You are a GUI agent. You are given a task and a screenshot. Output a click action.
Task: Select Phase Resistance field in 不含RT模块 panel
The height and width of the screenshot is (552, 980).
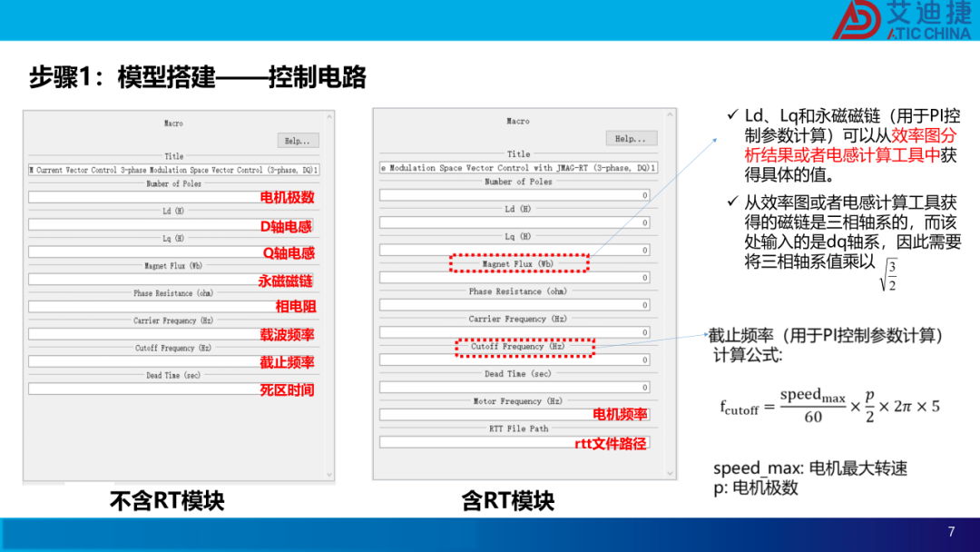point(171,307)
